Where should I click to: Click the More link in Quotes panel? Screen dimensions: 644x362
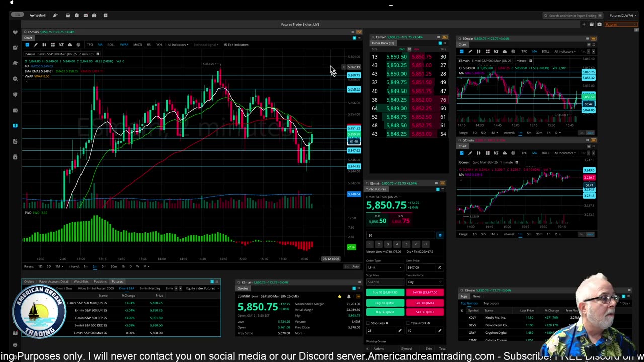300,333
